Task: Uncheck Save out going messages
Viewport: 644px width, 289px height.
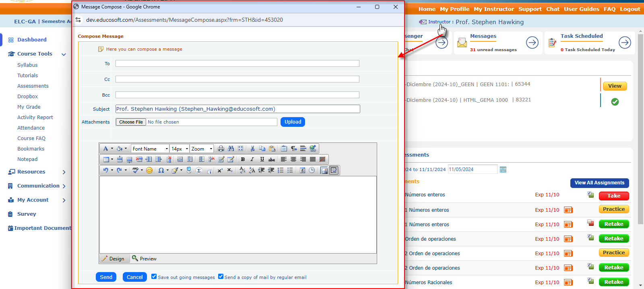Action: coord(154,277)
